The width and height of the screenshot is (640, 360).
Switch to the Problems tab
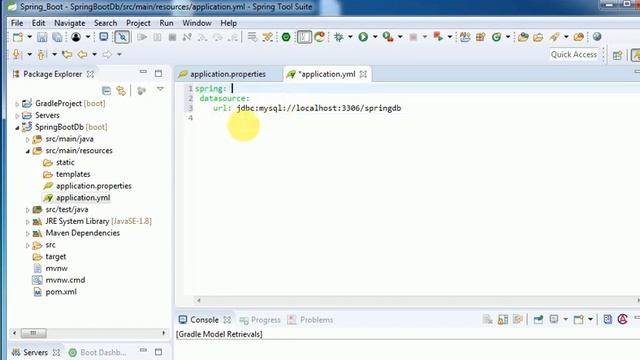point(310,320)
